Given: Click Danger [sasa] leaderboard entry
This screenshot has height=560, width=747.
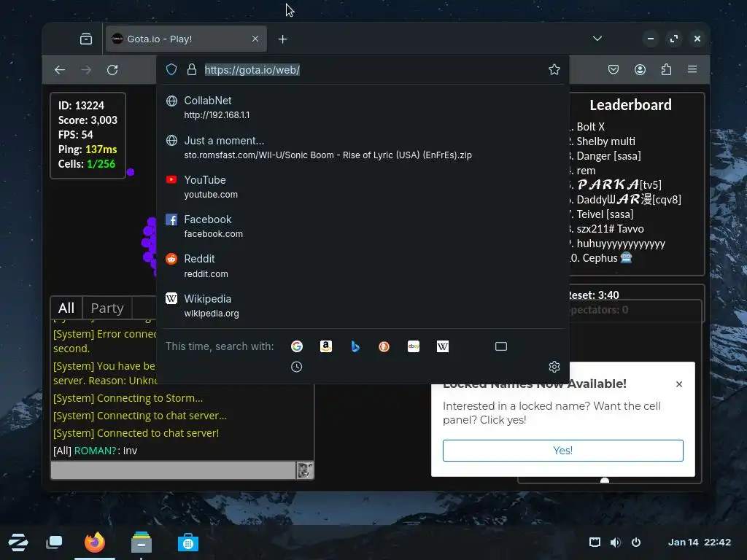Looking at the screenshot, I should pos(608,156).
